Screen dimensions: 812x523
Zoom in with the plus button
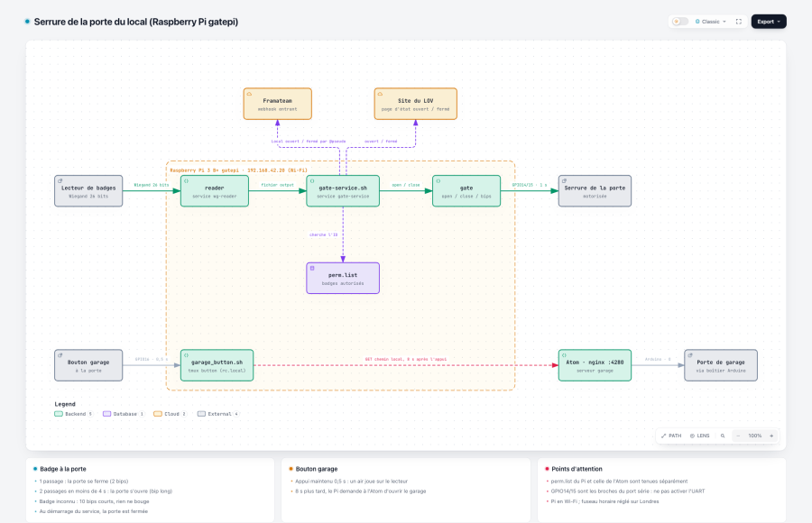coord(771,436)
